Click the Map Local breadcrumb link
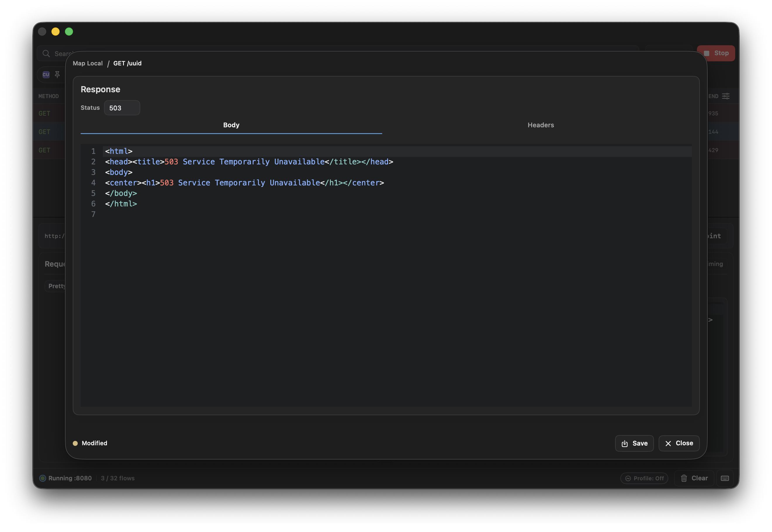 tap(88, 63)
